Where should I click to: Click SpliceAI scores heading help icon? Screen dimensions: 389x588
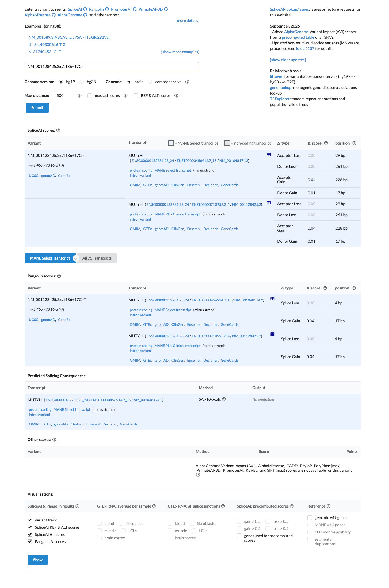coord(58,130)
